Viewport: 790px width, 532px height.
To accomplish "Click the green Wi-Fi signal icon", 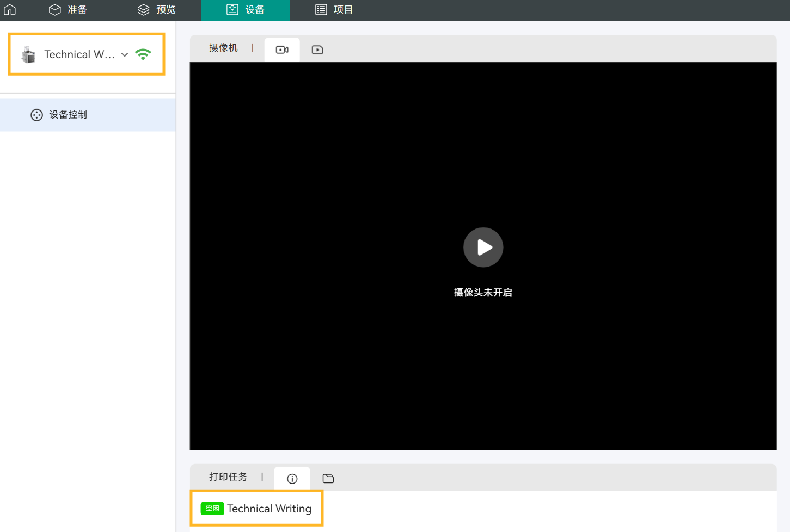I will coord(143,54).
